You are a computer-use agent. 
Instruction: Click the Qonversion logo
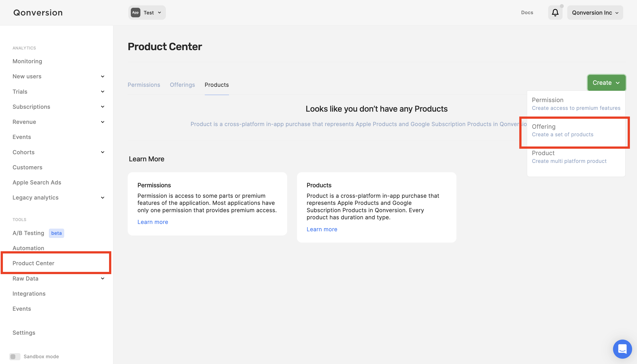point(38,12)
